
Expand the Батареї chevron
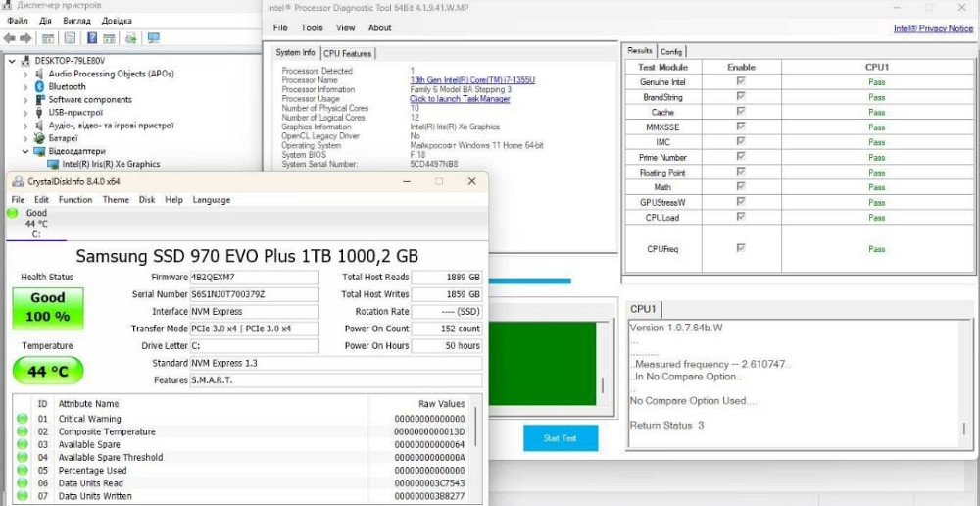pos(25,138)
